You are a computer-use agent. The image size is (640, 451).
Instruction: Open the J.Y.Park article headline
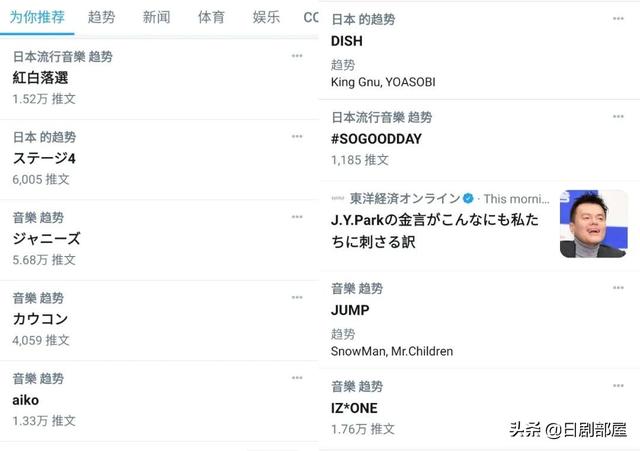pyautogui.click(x=435, y=231)
